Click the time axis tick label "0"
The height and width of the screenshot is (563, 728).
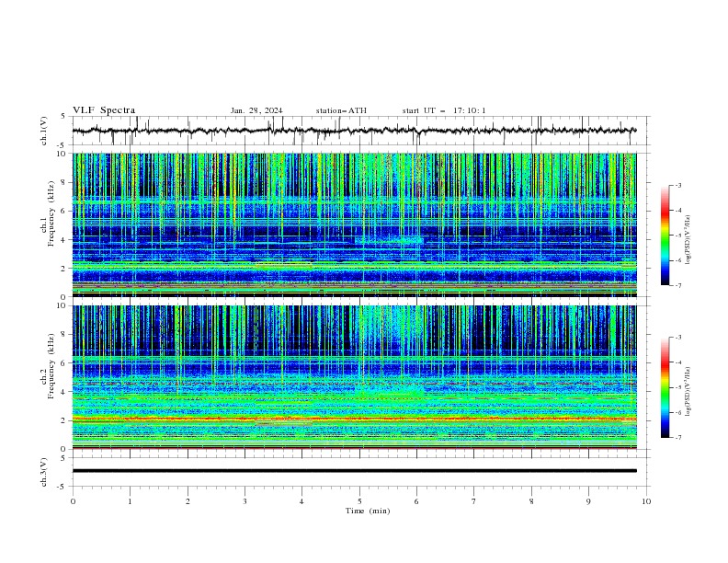[x=73, y=501]
